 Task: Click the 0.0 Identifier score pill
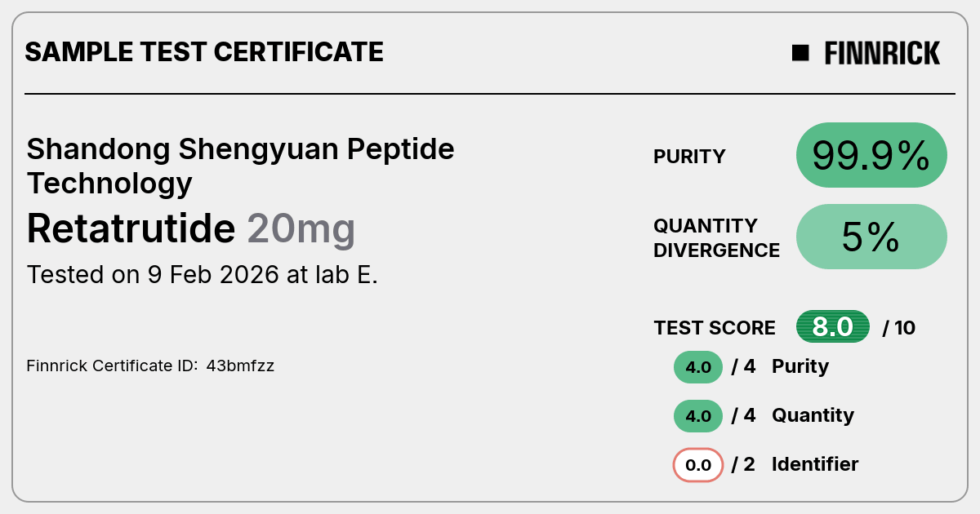[x=698, y=465]
